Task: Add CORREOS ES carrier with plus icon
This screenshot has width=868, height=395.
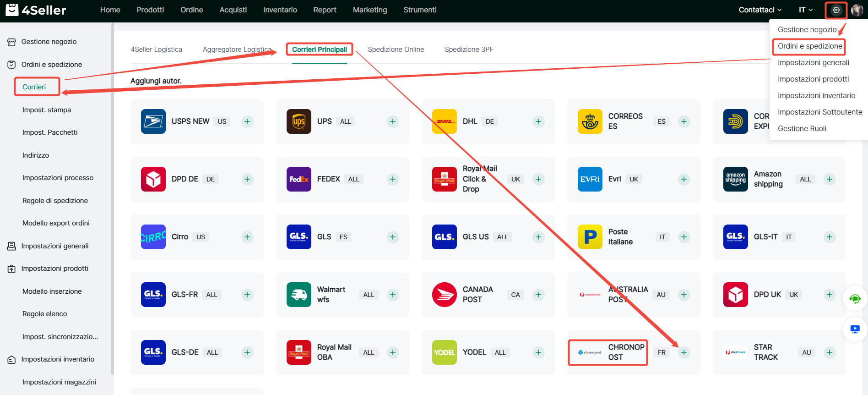Action: (x=684, y=121)
